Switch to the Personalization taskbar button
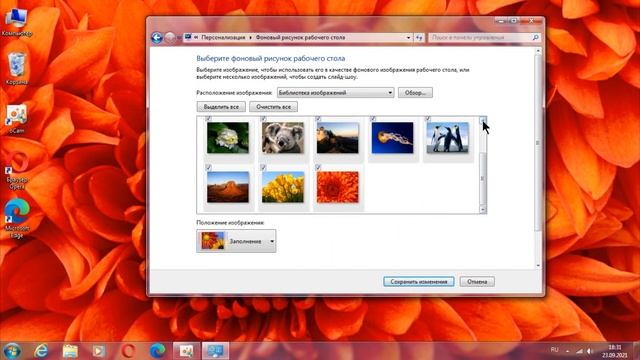 (216, 351)
